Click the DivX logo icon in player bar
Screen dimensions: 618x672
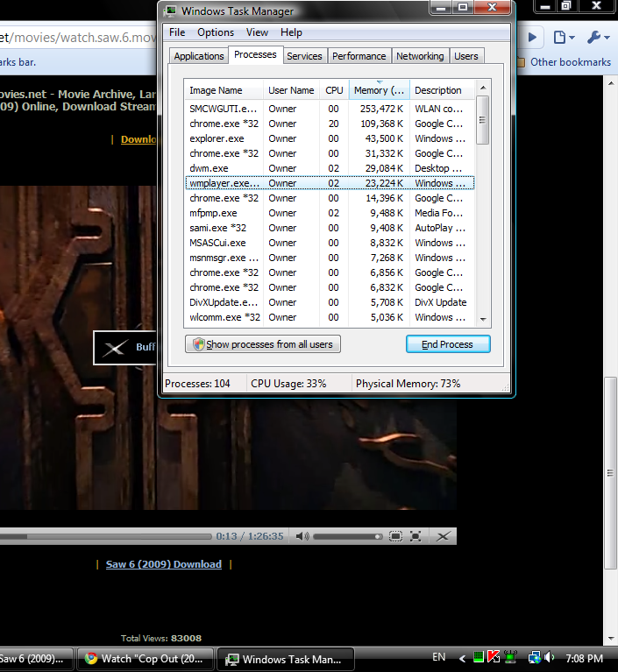pyautogui.click(x=444, y=536)
